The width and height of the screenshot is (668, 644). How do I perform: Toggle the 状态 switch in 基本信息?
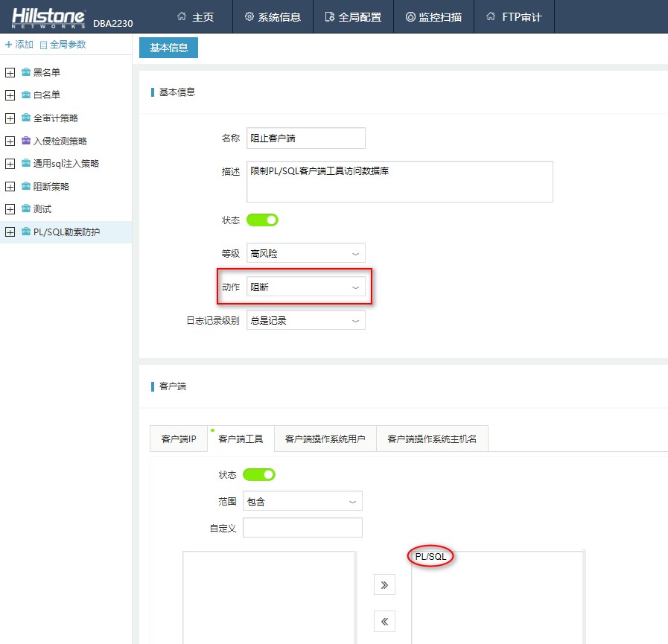262,220
